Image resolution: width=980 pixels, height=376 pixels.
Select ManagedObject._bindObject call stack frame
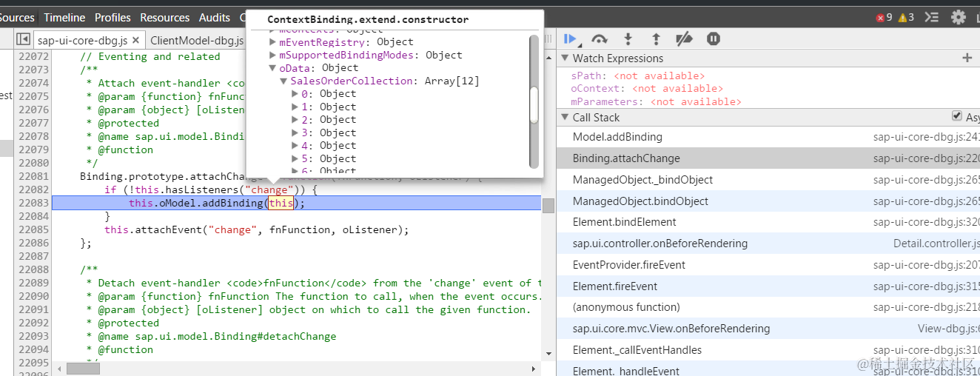coord(768,180)
